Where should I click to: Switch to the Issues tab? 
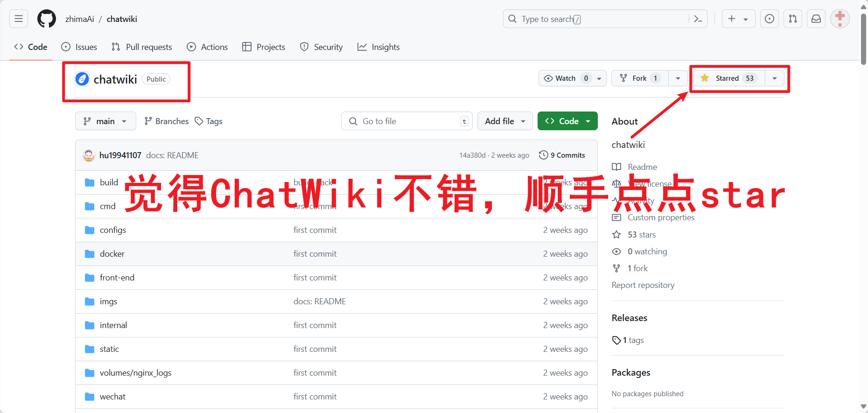(x=79, y=47)
